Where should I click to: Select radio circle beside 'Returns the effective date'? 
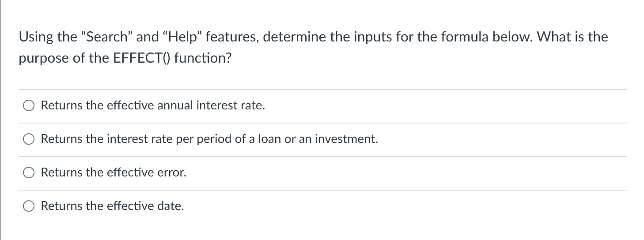(29, 206)
